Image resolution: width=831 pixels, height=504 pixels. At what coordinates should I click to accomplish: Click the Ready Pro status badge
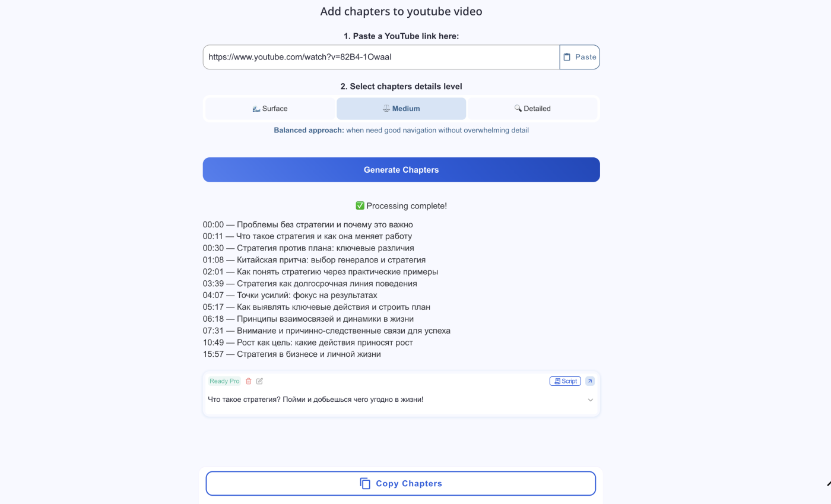pyautogui.click(x=224, y=381)
